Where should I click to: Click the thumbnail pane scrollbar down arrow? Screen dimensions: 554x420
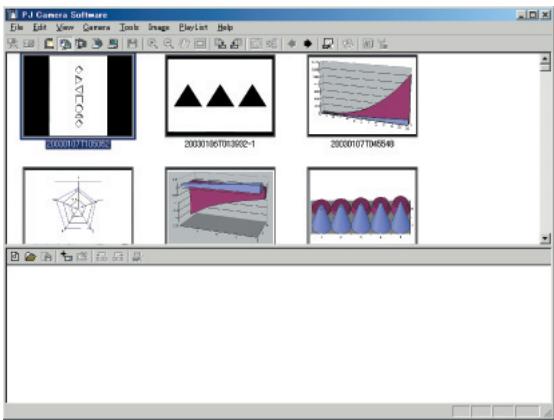(545, 238)
